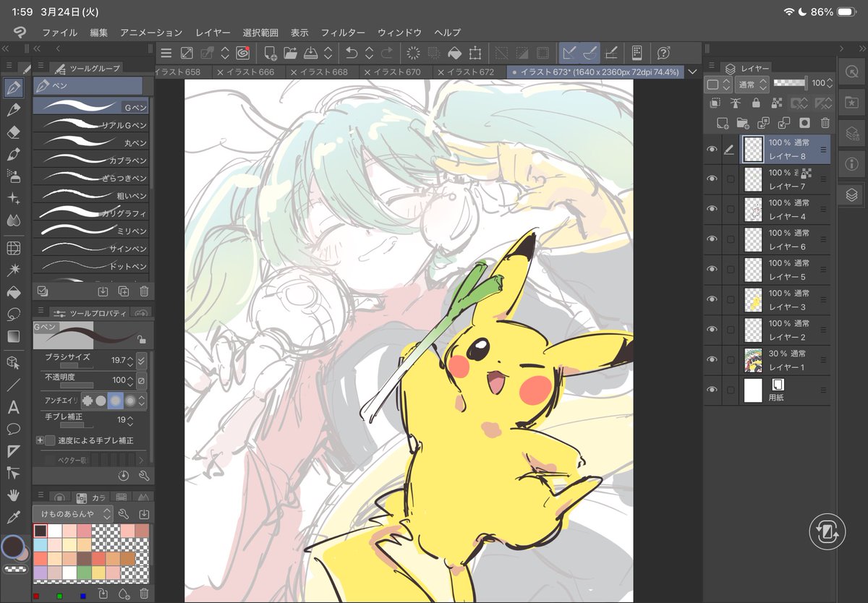Toggle Lock Layer in the Layer panel

756,103
